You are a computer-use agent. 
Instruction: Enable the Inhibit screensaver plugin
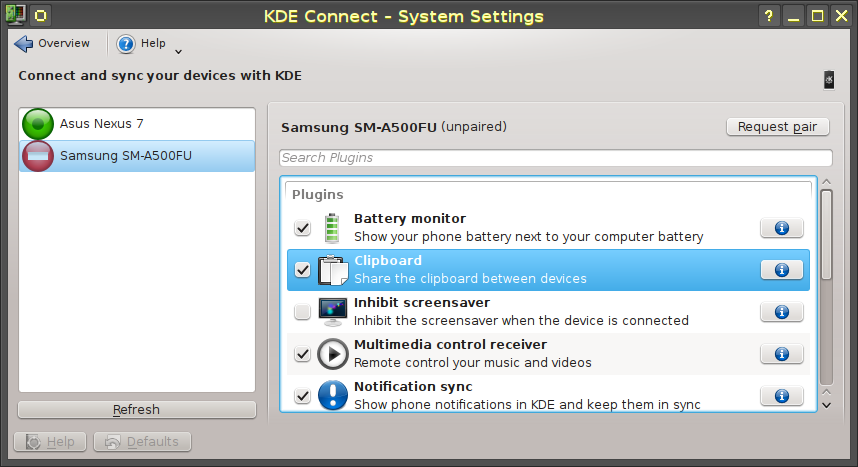[303, 312]
